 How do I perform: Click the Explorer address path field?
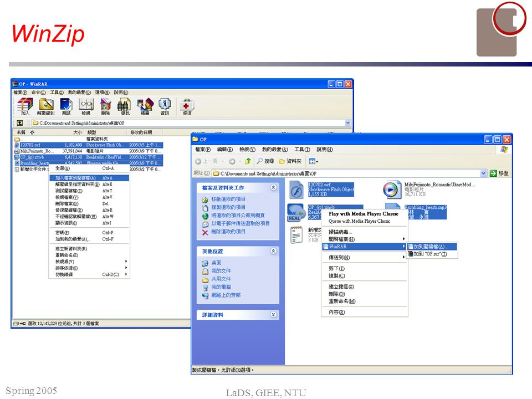[x=350, y=173]
